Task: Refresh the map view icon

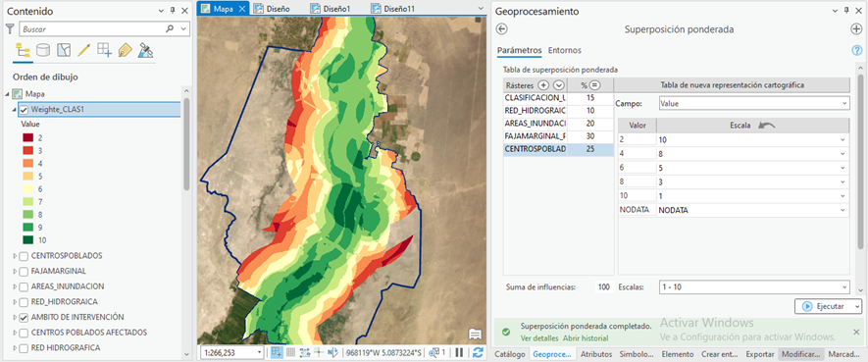Action: pos(478,352)
